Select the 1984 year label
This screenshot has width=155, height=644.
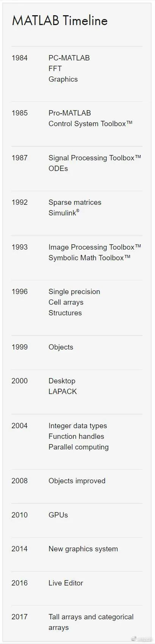click(19, 58)
